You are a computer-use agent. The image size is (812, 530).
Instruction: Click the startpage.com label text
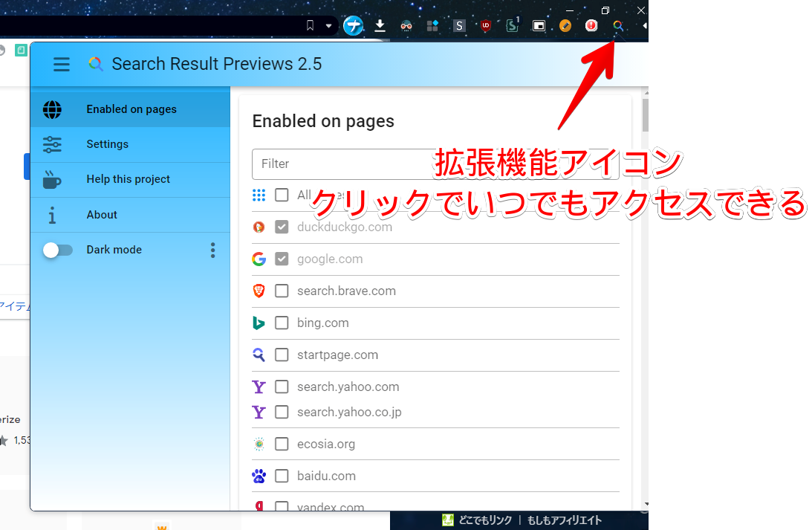click(337, 355)
